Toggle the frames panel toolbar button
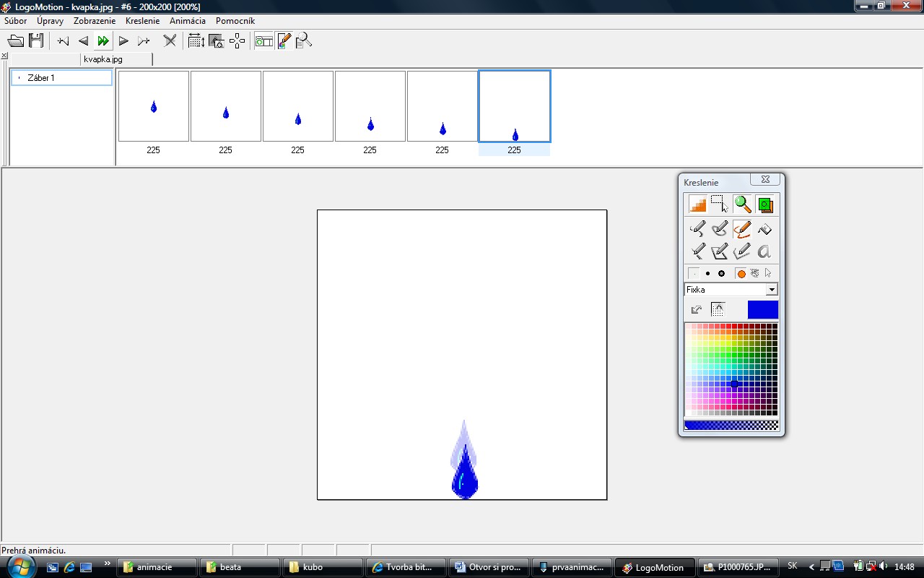The image size is (924, 578). click(x=264, y=41)
